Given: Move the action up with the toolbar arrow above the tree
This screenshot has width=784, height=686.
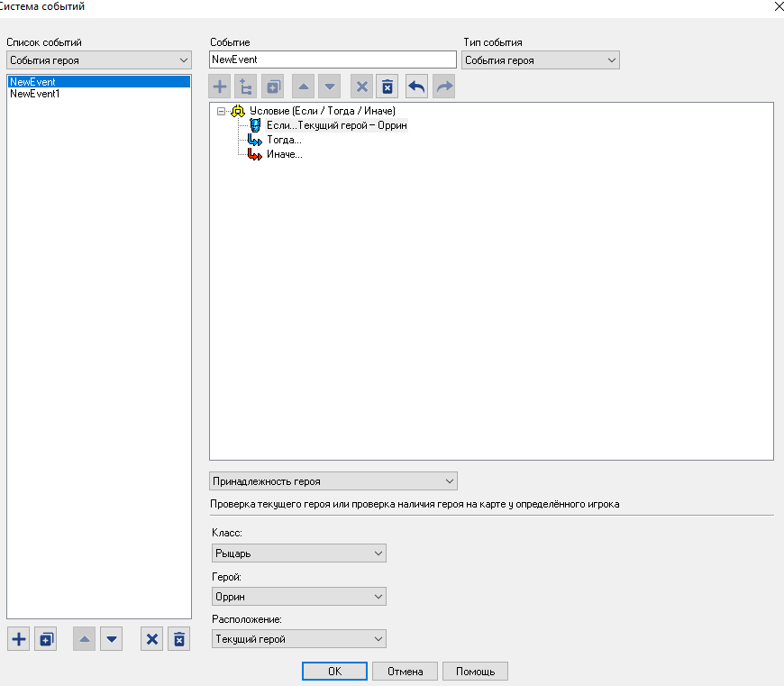Looking at the screenshot, I should point(303,87).
